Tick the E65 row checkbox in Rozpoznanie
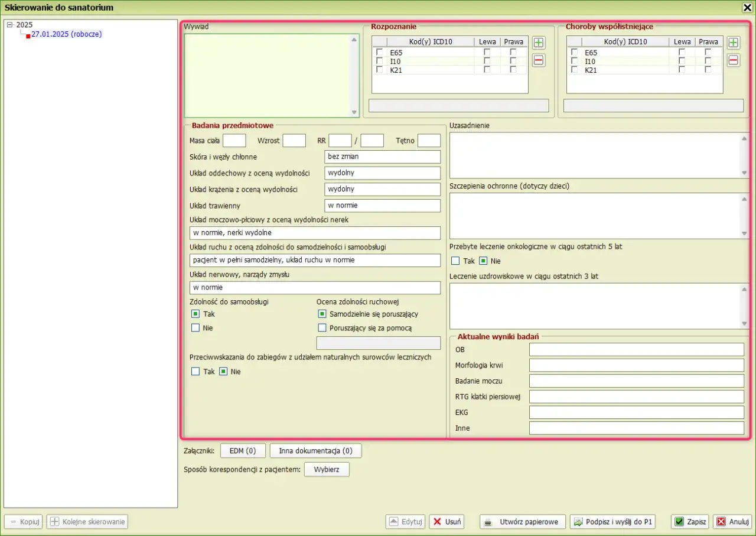This screenshot has width=756, height=536. tap(379, 52)
